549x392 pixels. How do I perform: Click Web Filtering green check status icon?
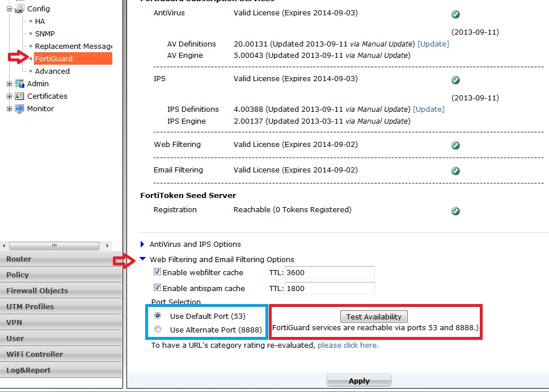(455, 145)
